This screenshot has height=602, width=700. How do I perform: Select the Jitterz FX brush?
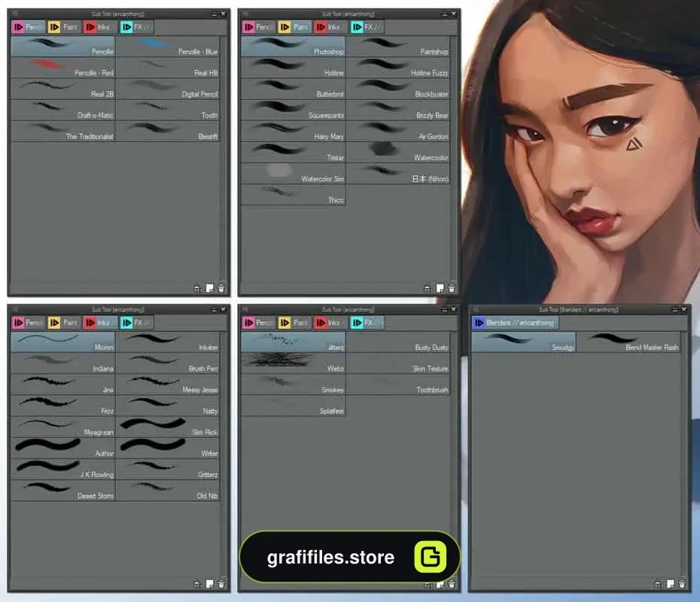pyautogui.click(x=294, y=342)
